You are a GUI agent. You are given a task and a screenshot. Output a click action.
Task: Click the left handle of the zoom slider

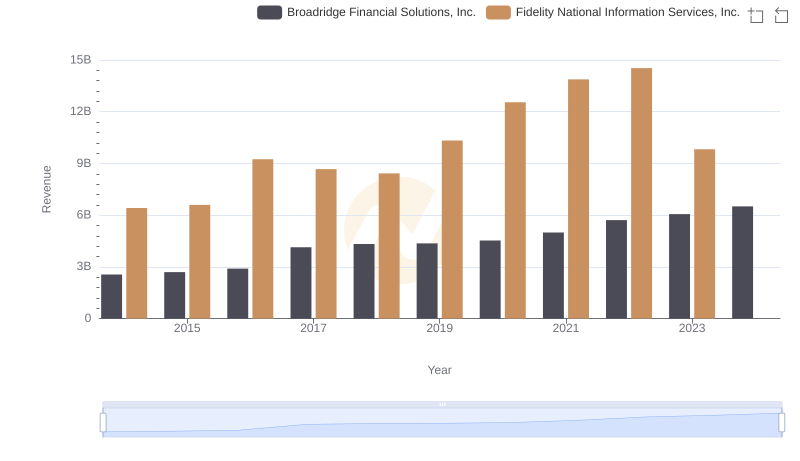click(x=103, y=422)
